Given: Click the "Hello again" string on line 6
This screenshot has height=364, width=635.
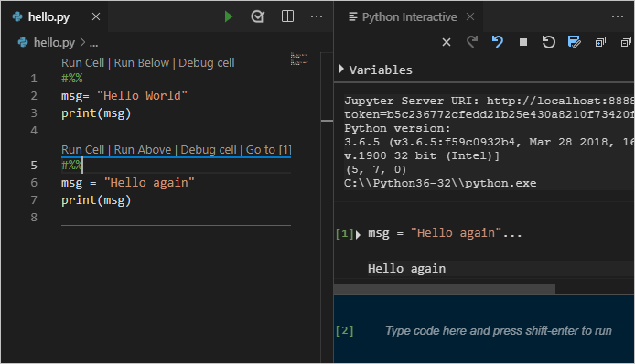Looking at the screenshot, I should pyautogui.click(x=149, y=183).
